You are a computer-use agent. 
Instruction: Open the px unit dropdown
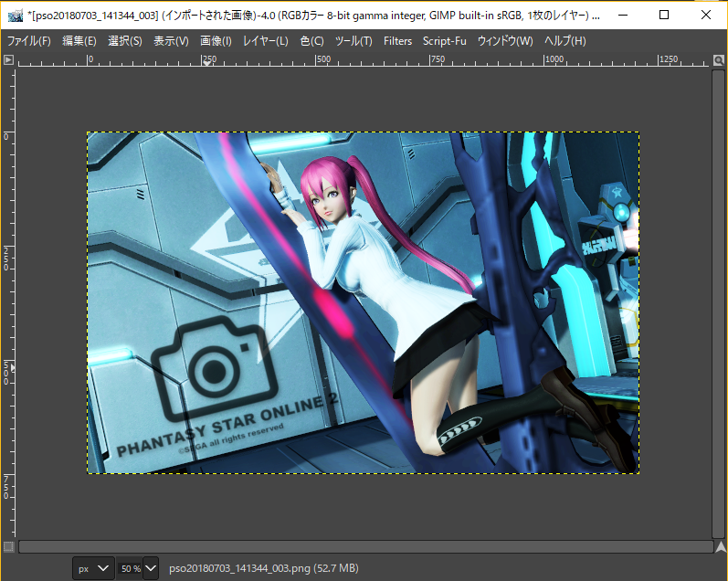pyautogui.click(x=93, y=568)
